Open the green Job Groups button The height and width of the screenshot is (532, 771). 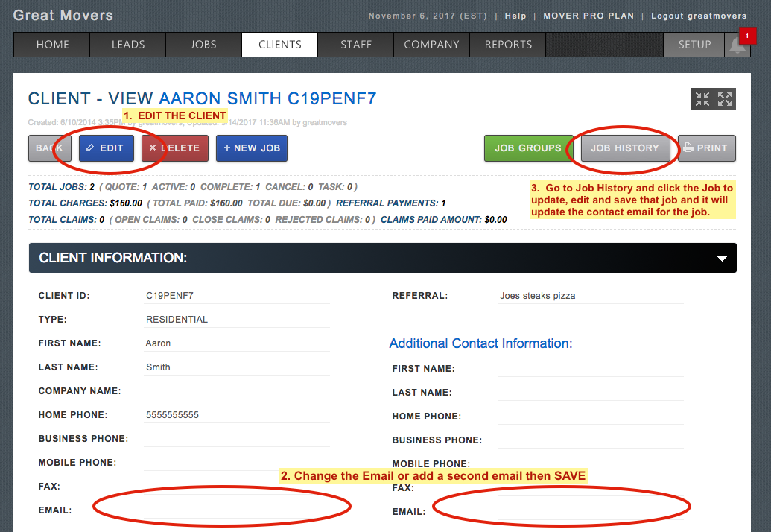(528, 148)
